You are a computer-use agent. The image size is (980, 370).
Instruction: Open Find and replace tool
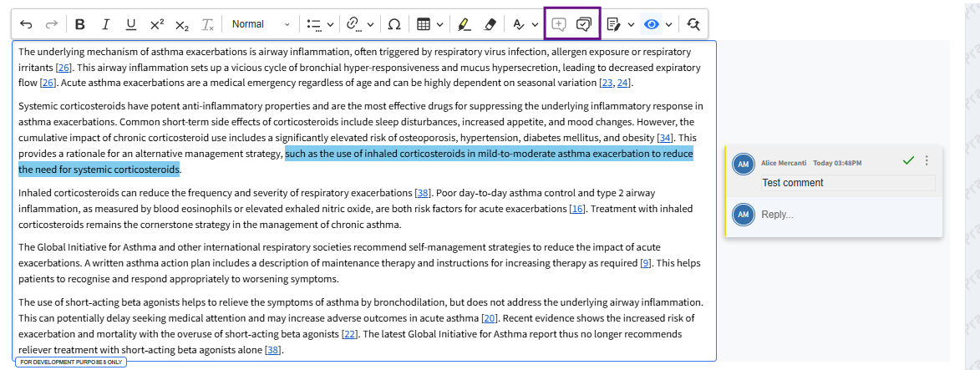[x=693, y=24]
